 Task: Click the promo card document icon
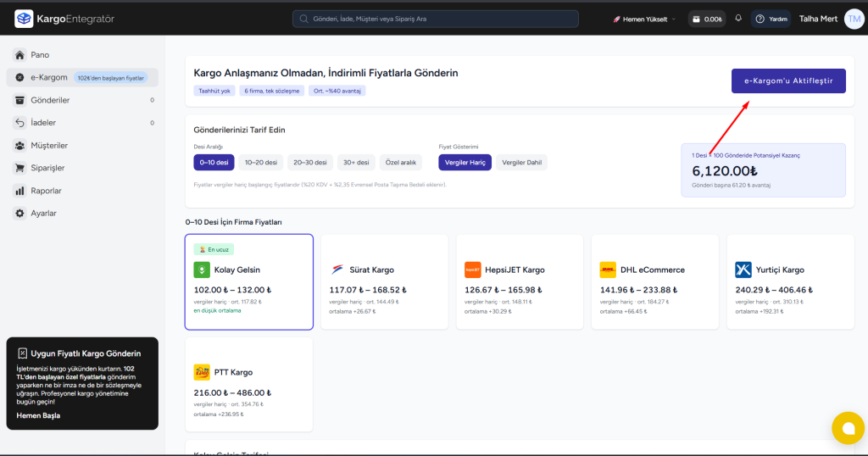(22, 353)
